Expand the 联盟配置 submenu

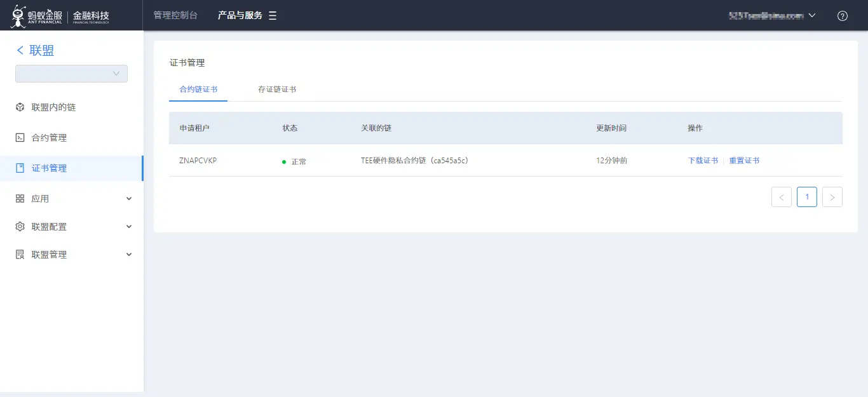point(129,226)
